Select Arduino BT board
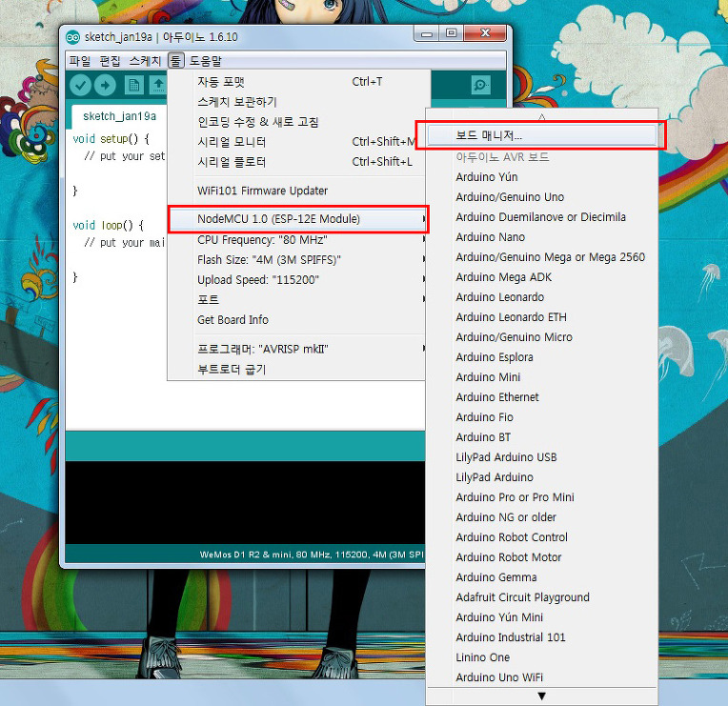 pos(541,436)
